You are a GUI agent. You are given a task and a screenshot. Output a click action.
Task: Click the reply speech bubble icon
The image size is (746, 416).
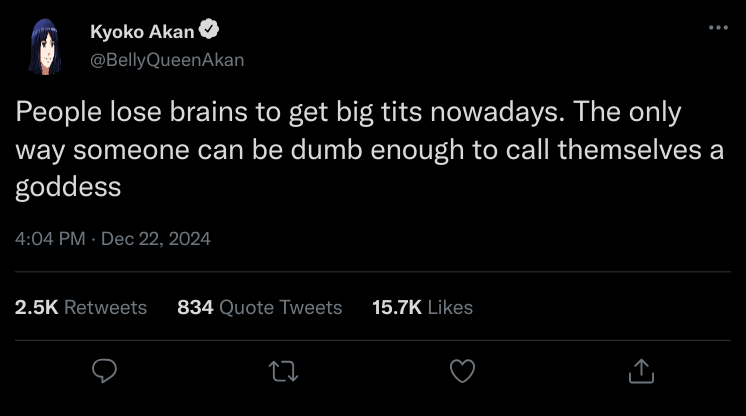pos(106,371)
